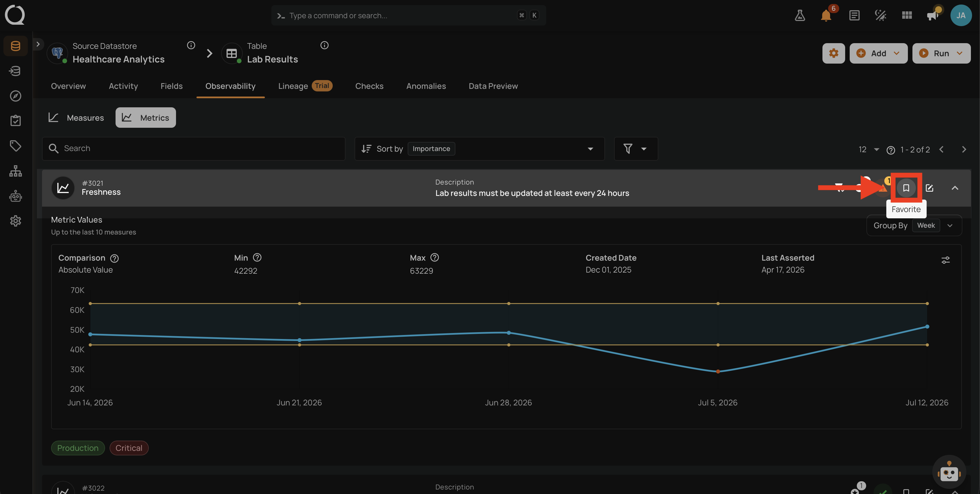This screenshot has height=494, width=980.
Task: Select the Metrics view toggle
Action: coord(146,118)
